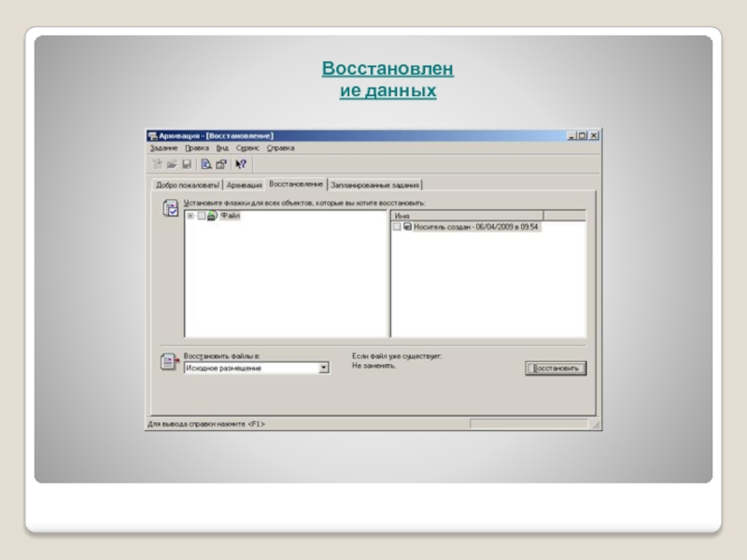The width and height of the screenshot is (747, 560).
Task: Select the Файл tree item label
Action: tap(230, 216)
